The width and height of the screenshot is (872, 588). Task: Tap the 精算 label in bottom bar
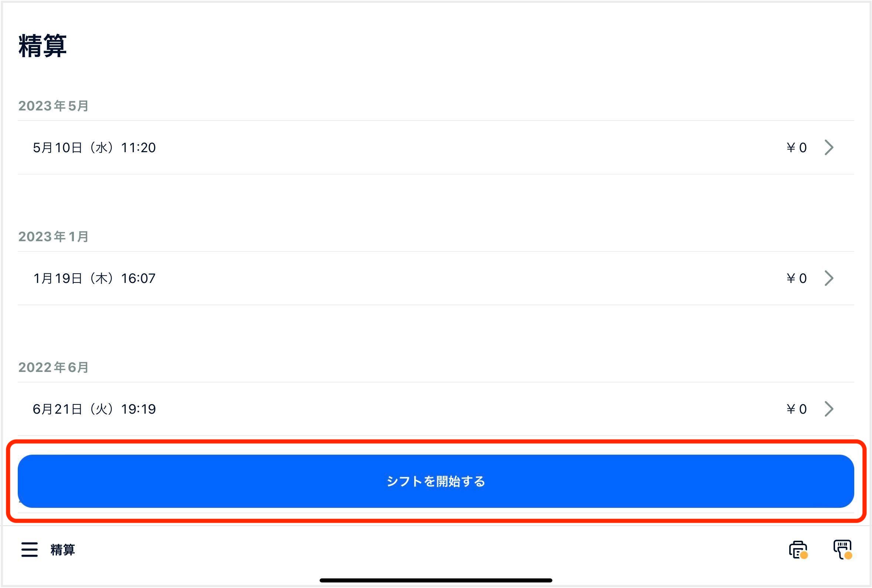63,550
